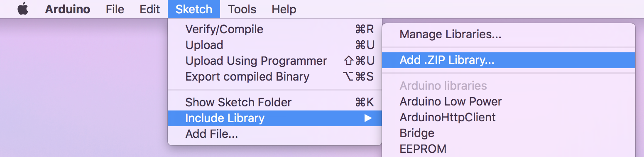This screenshot has height=157, width=644.
Task: Choose Verify/Compile from Sketch menu
Action: (274, 29)
